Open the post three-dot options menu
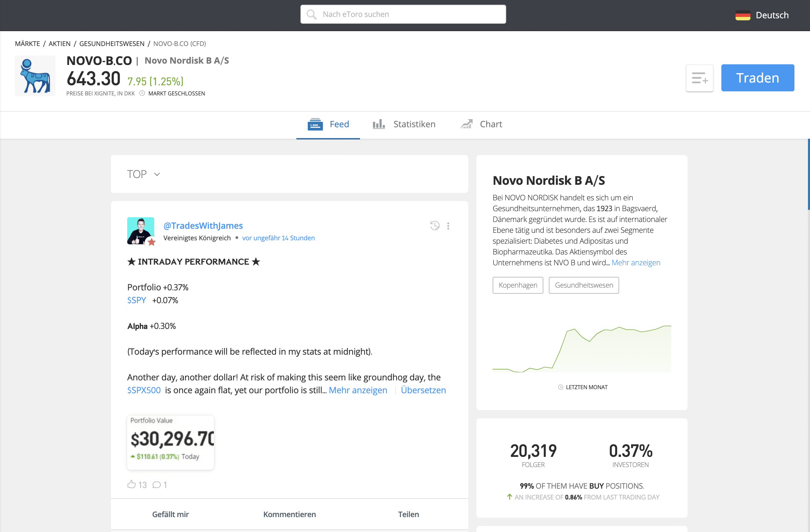The height and width of the screenshot is (532, 810). click(448, 226)
